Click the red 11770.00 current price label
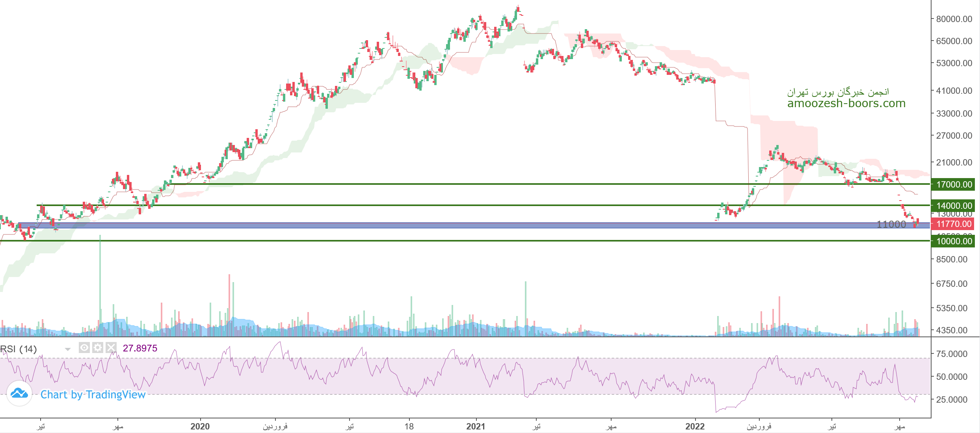Screen dimensions: 980x433 (953, 224)
